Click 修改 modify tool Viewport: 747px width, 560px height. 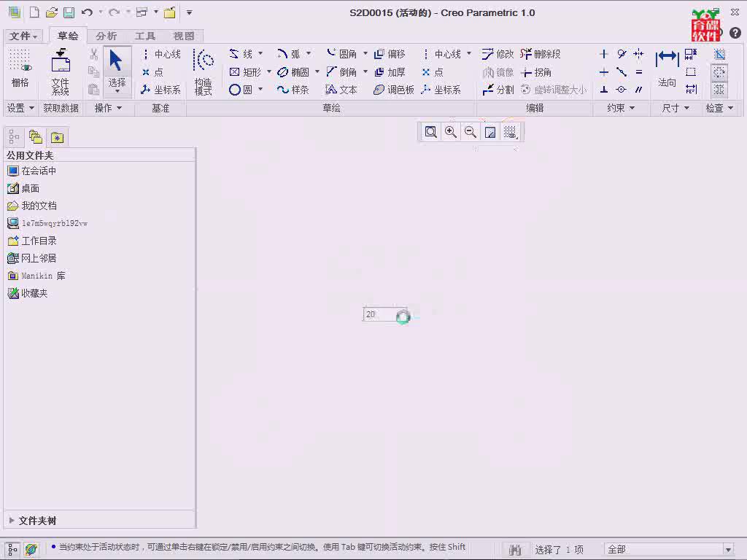[498, 54]
